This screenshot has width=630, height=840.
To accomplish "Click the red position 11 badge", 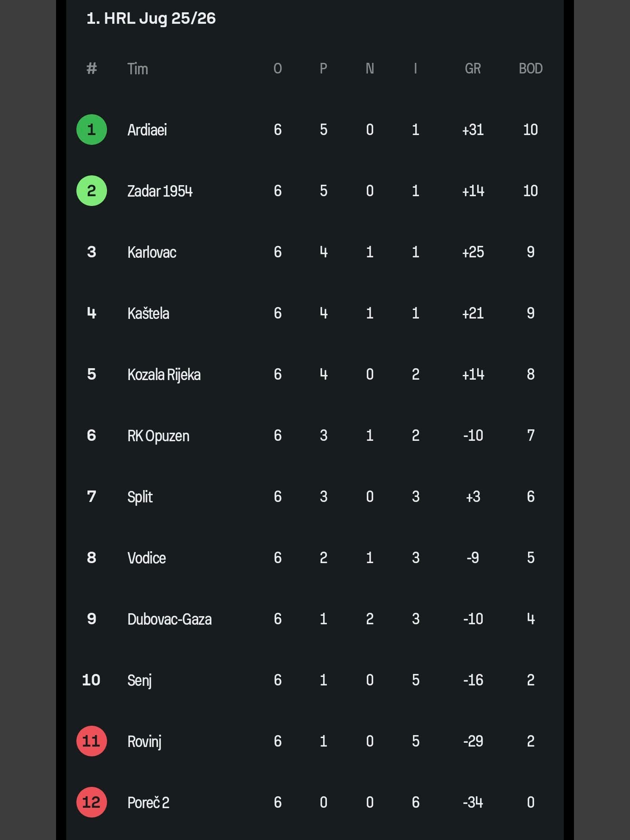I will pyautogui.click(x=91, y=741).
